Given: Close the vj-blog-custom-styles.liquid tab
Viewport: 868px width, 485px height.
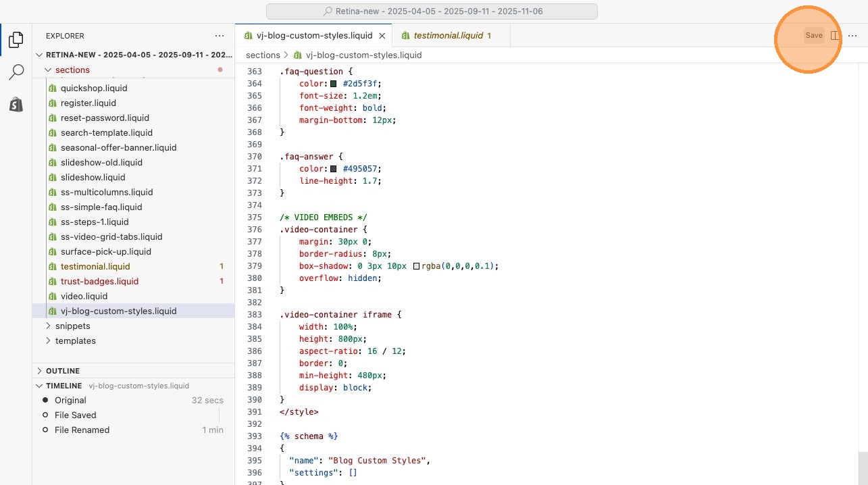Looking at the screenshot, I should tap(382, 36).
